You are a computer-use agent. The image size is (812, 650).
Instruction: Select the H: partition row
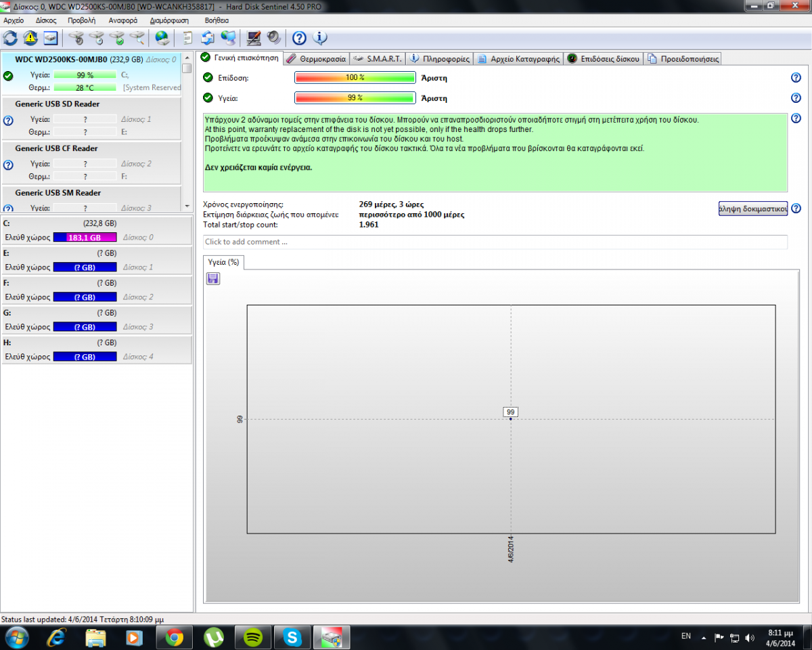pyautogui.click(x=96, y=349)
